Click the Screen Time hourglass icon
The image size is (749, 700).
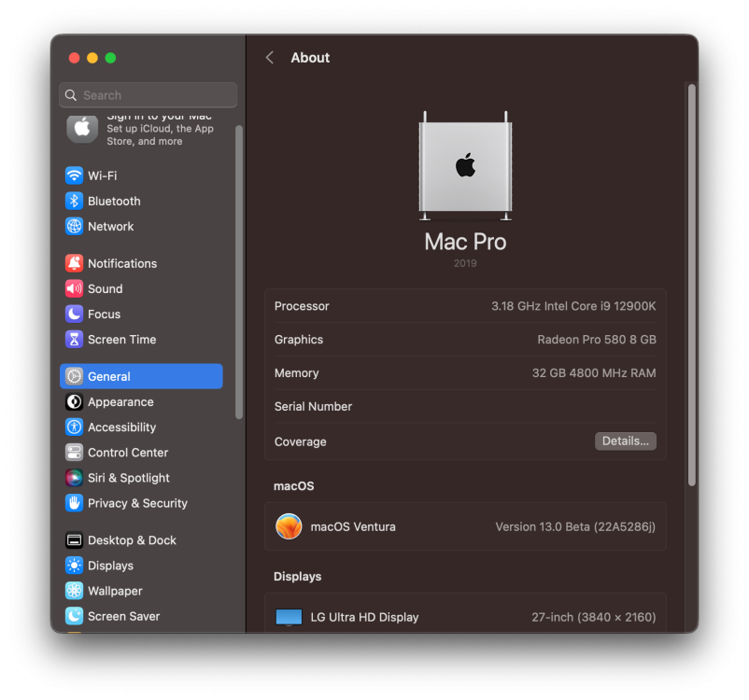[74, 340]
